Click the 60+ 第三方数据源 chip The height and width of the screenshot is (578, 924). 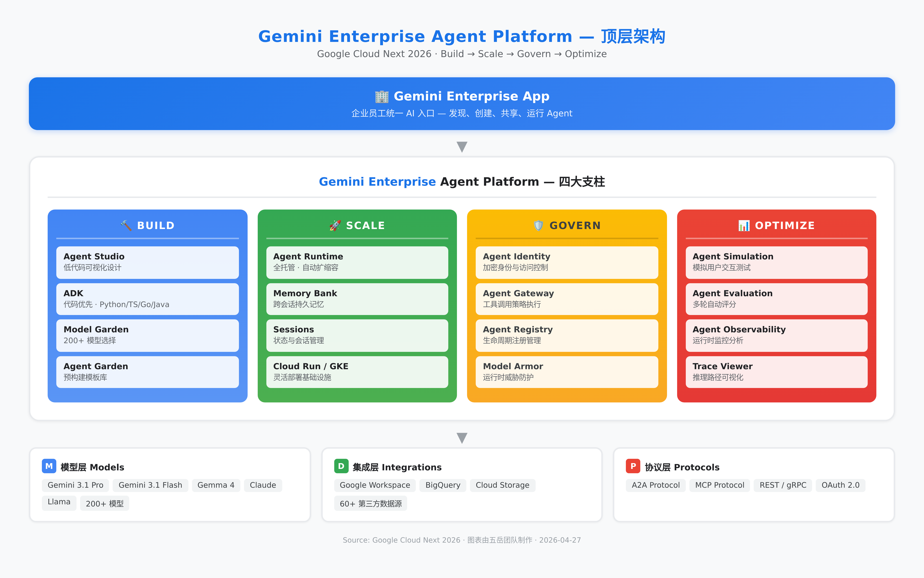[x=370, y=503]
